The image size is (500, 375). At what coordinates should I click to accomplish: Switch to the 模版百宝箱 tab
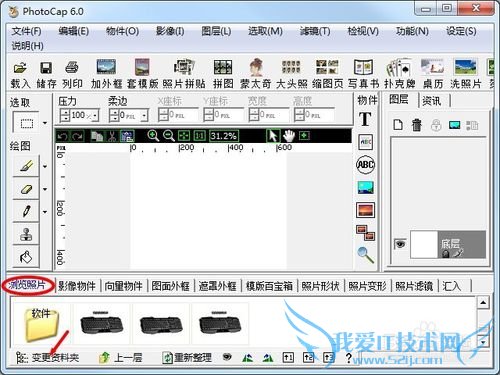point(269,286)
